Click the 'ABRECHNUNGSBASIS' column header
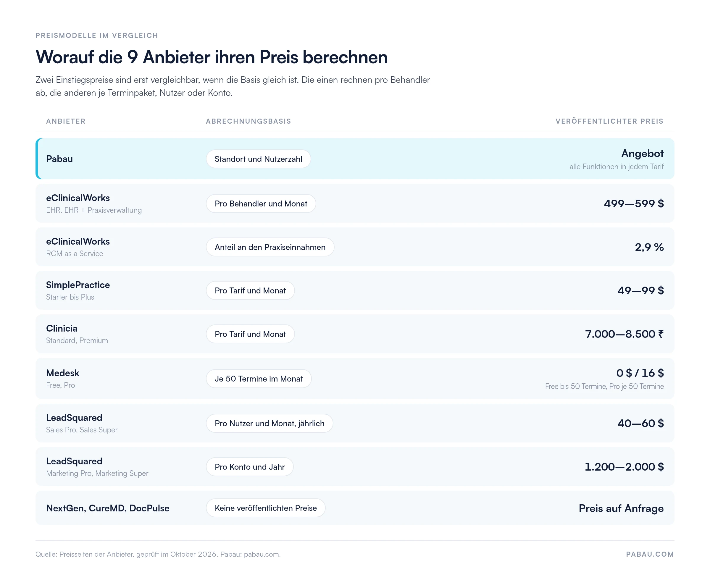This screenshot has height=588, width=710. (x=248, y=121)
